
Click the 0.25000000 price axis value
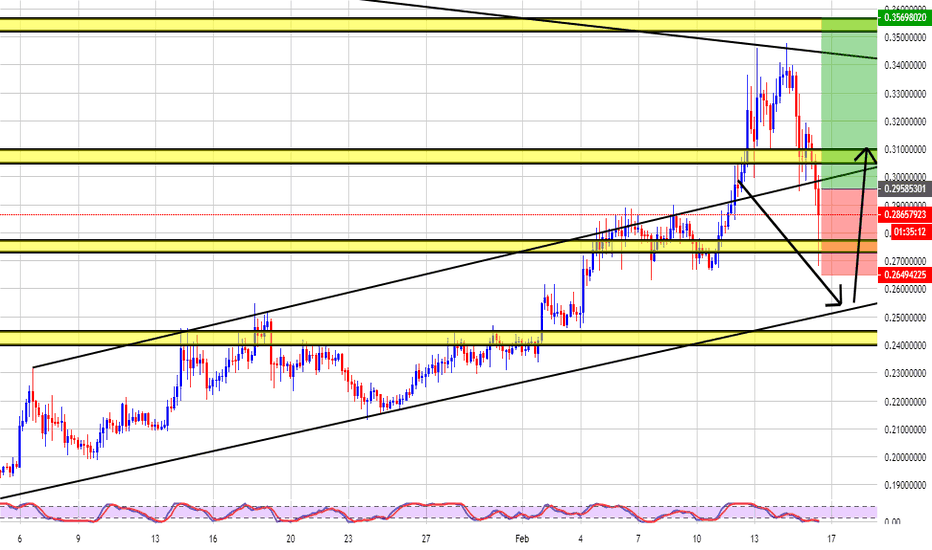(905, 318)
